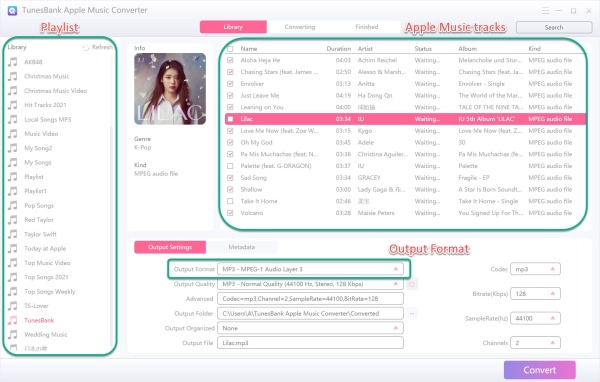600x382 pixels.
Task: Expand the Channels dropdown
Action: 535,343
